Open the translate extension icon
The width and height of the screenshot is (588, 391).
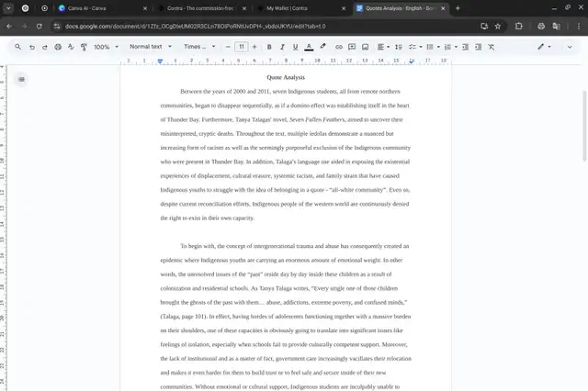pos(557,27)
